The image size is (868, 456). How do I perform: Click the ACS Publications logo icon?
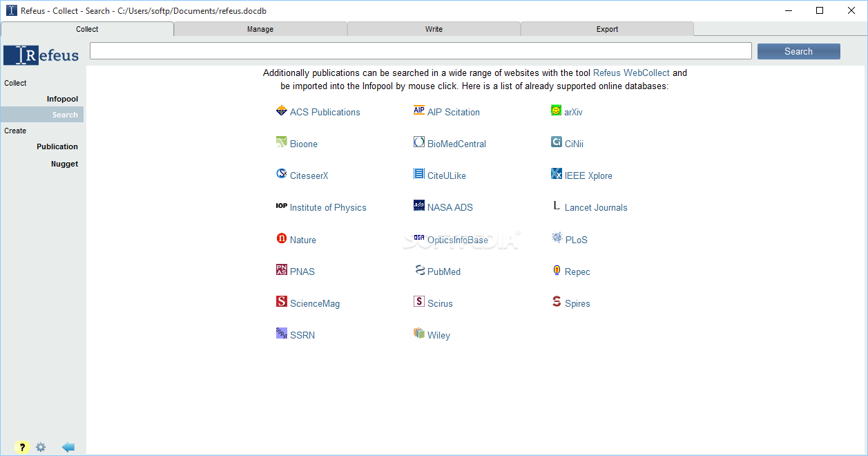(281, 111)
